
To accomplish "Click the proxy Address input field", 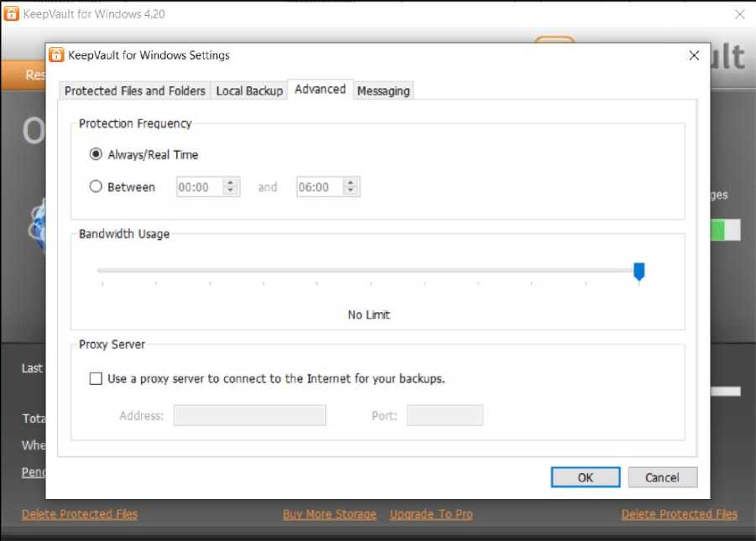I will click(x=250, y=415).
